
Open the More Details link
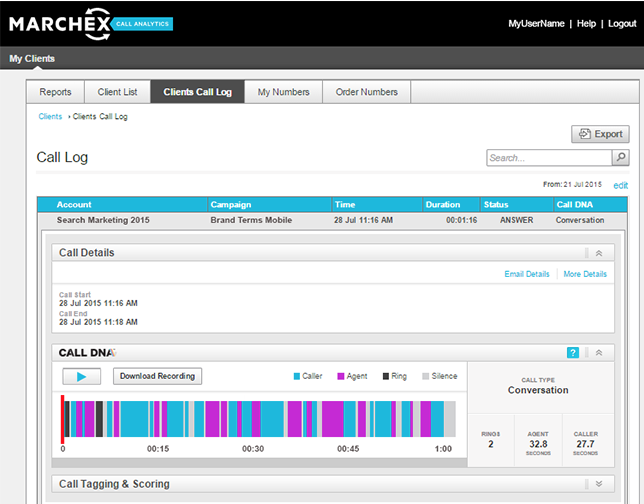click(585, 274)
